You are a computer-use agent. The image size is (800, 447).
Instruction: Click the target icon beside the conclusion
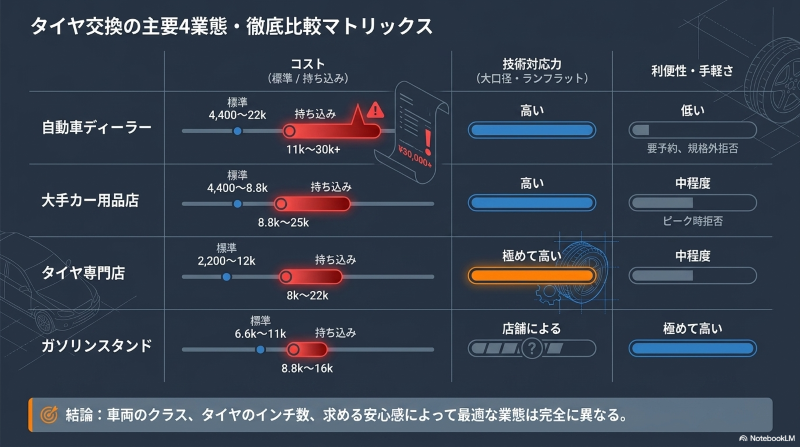point(47,413)
